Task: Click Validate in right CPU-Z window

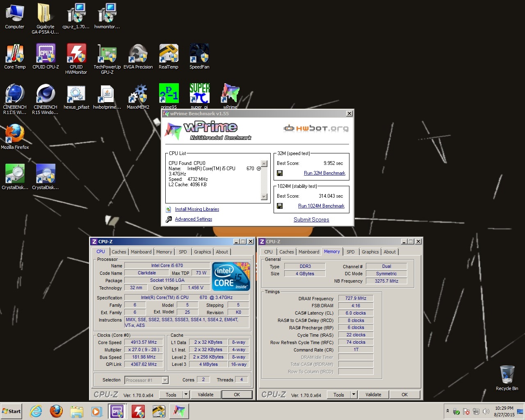Action: coord(373,395)
